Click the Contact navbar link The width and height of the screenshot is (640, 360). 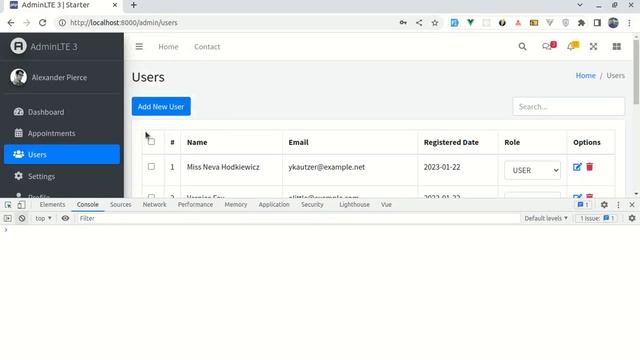pos(207,47)
